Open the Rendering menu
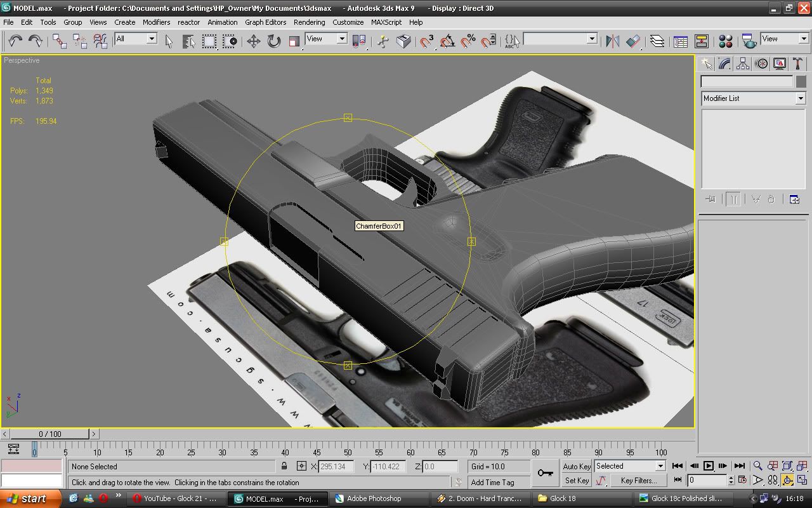This screenshot has width=812, height=508. tap(309, 22)
